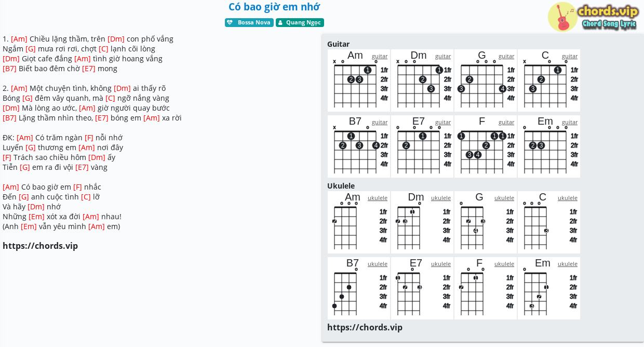The height and width of the screenshot is (347, 644).
Task: Open the Dm ukulele chord diagram
Action: pos(422,222)
